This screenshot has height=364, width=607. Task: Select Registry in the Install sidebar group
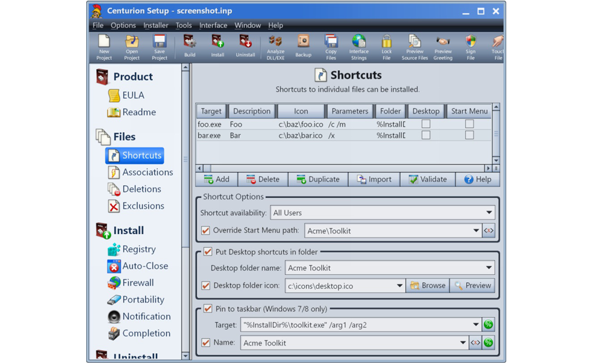[138, 249]
